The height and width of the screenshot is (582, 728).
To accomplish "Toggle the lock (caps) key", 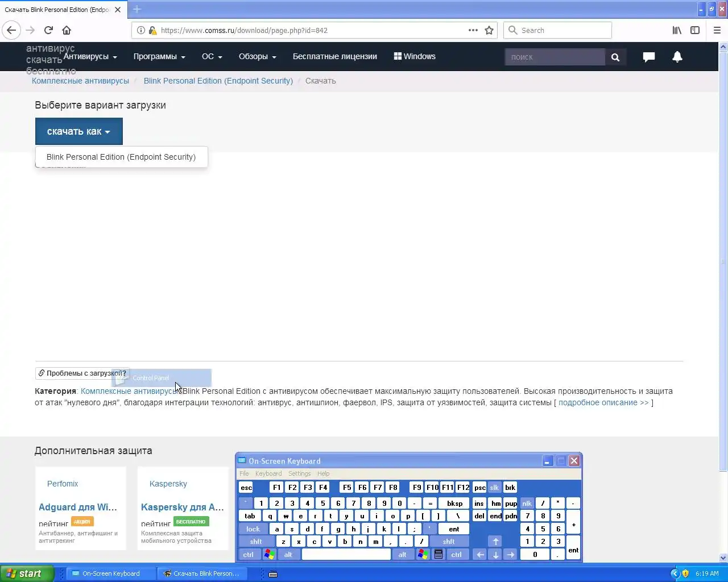I will click(253, 529).
